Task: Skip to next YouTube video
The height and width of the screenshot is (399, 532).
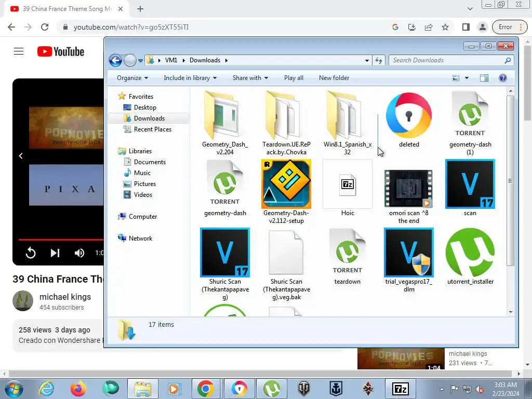Action: coord(55,253)
